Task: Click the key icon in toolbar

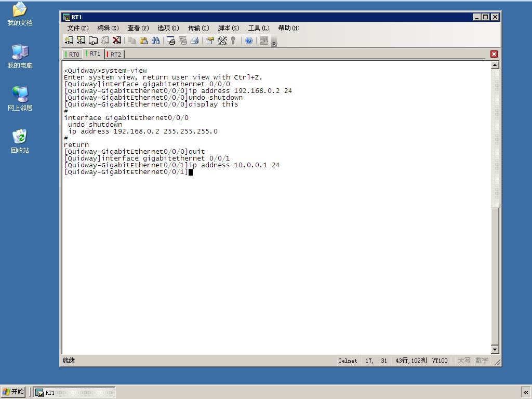Action: pyautogui.click(x=233, y=41)
